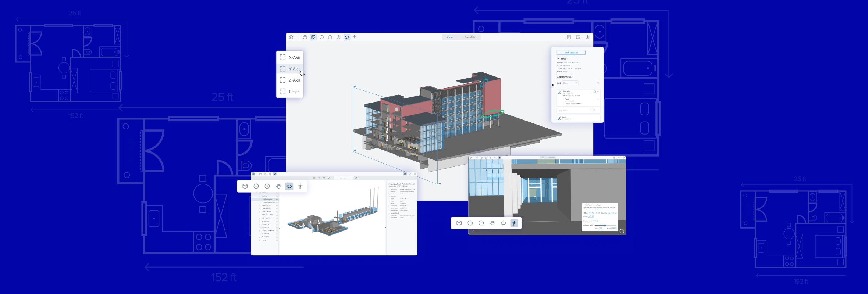The height and width of the screenshot is (294, 868).
Task: Click the info icon in walkthrough window
Action: [x=622, y=231]
